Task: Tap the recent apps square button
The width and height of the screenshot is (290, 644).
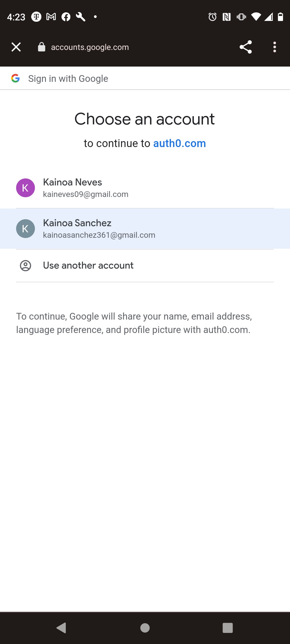Action: (228, 628)
